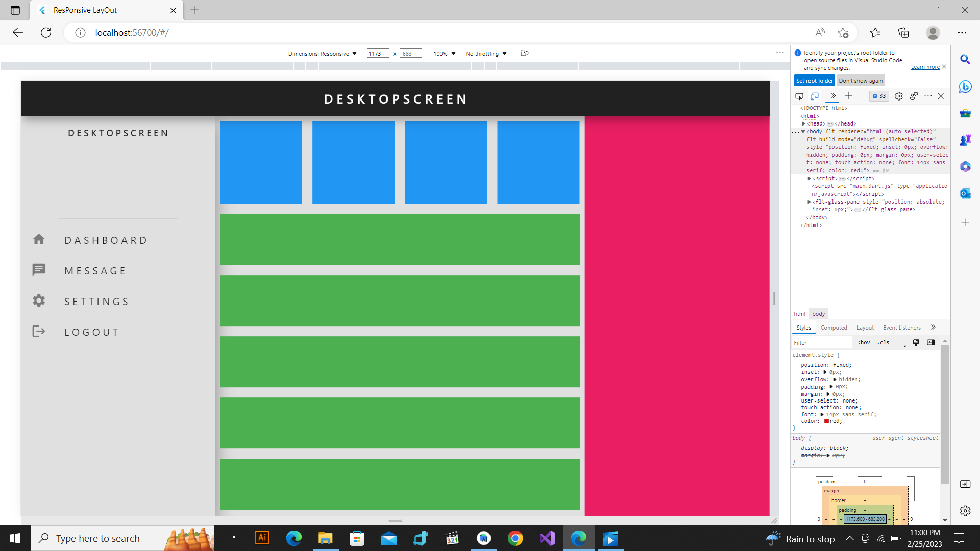Toggle the :hov element state panel
980x551 pixels.
[x=864, y=343]
